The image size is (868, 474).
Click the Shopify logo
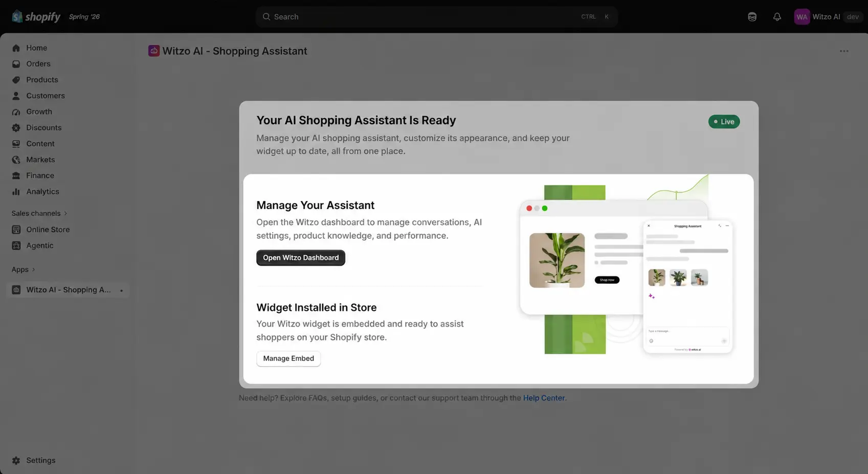36,17
